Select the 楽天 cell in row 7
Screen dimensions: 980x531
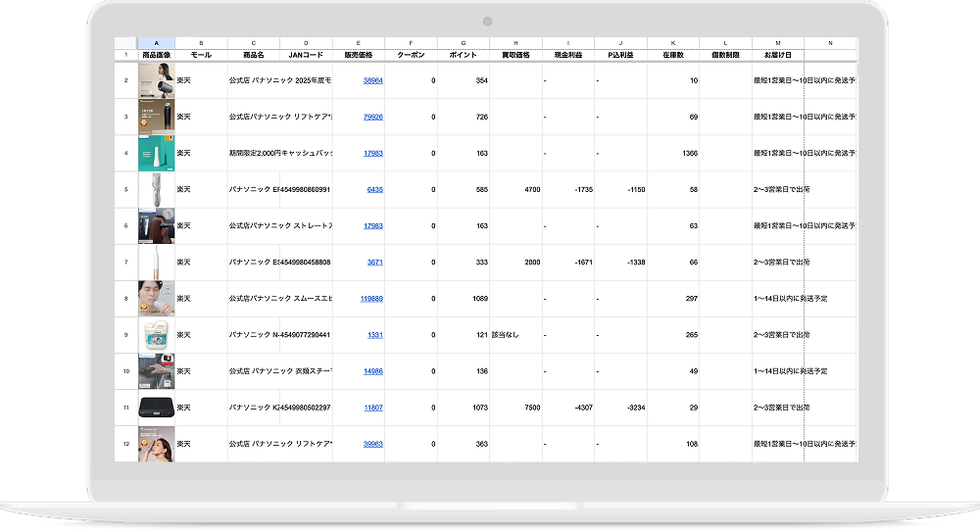click(x=201, y=263)
